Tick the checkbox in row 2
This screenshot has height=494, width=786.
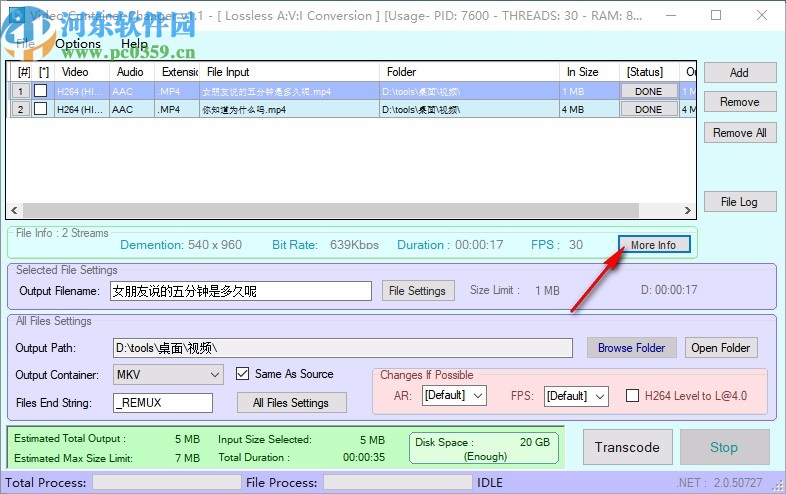point(41,108)
